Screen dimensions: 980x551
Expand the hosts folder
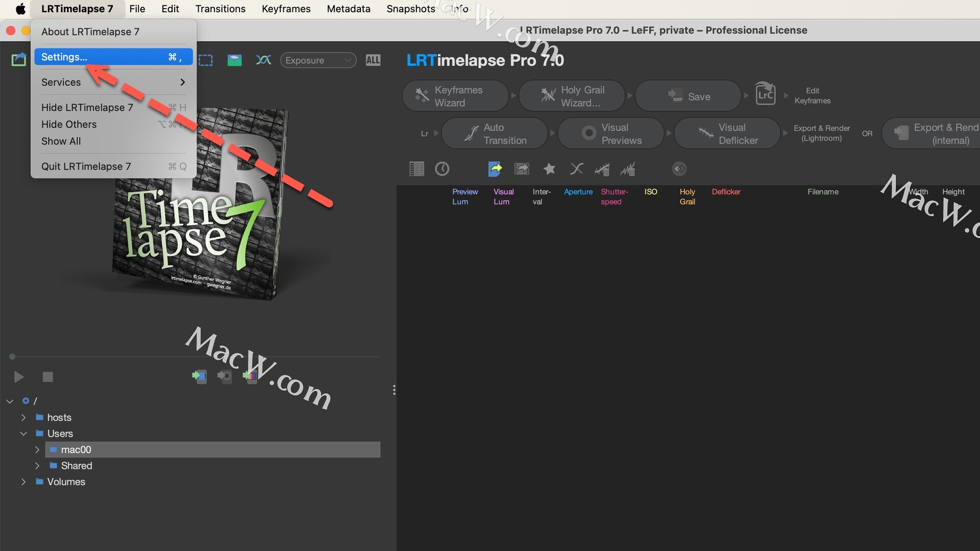[x=23, y=417]
